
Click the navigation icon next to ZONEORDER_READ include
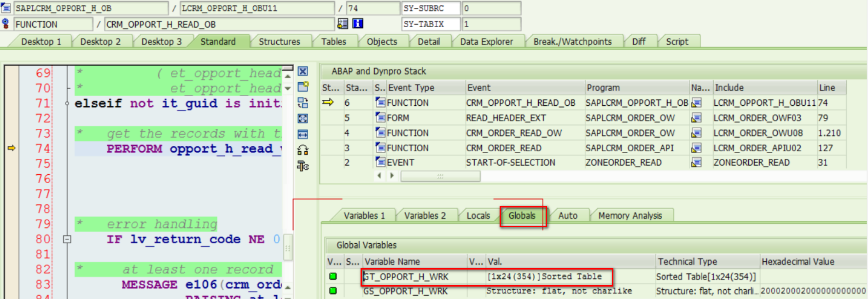697,162
